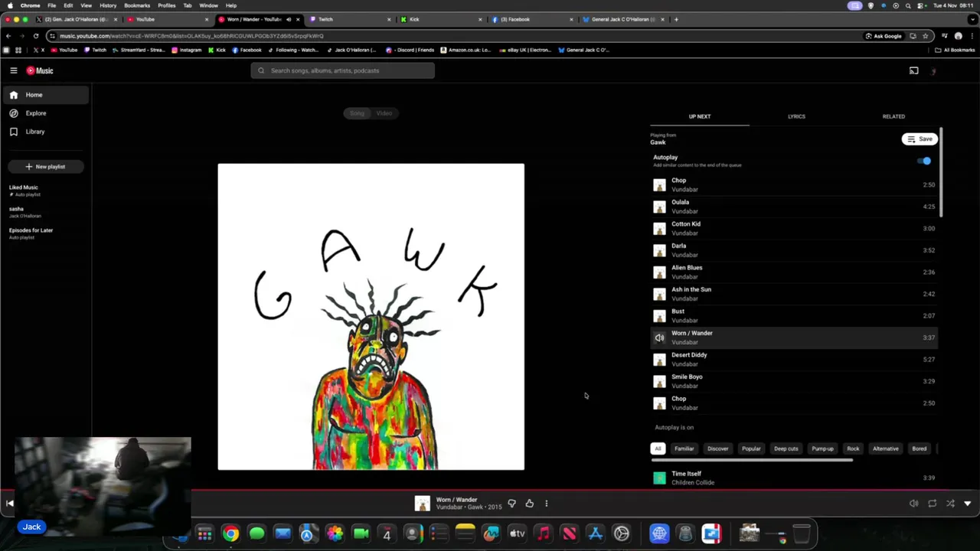Play Darla from the queue
Viewport: 980px width, 551px height.
[x=793, y=250]
